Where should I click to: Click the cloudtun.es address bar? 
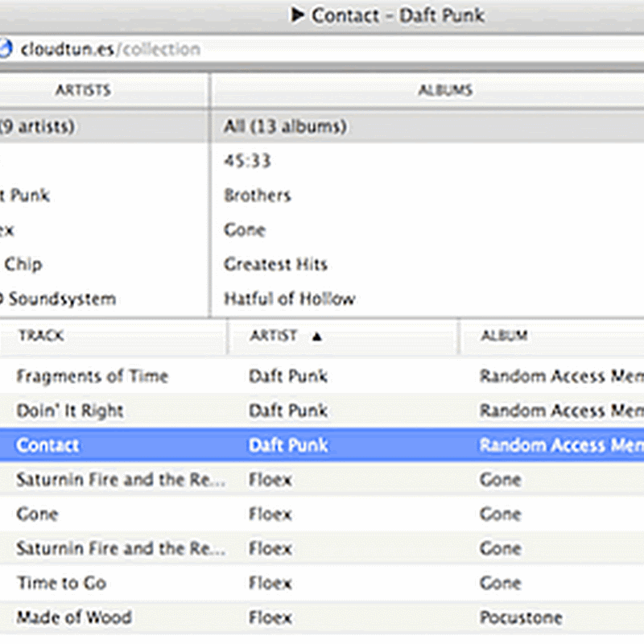pyautogui.click(x=322, y=49)
